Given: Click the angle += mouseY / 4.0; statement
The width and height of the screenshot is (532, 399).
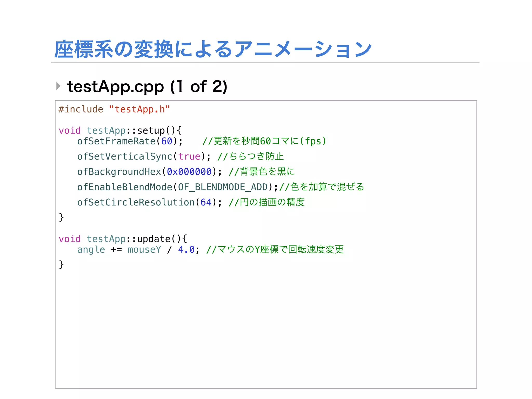Looking at the screenshot, I should click(x=138, y=250).
